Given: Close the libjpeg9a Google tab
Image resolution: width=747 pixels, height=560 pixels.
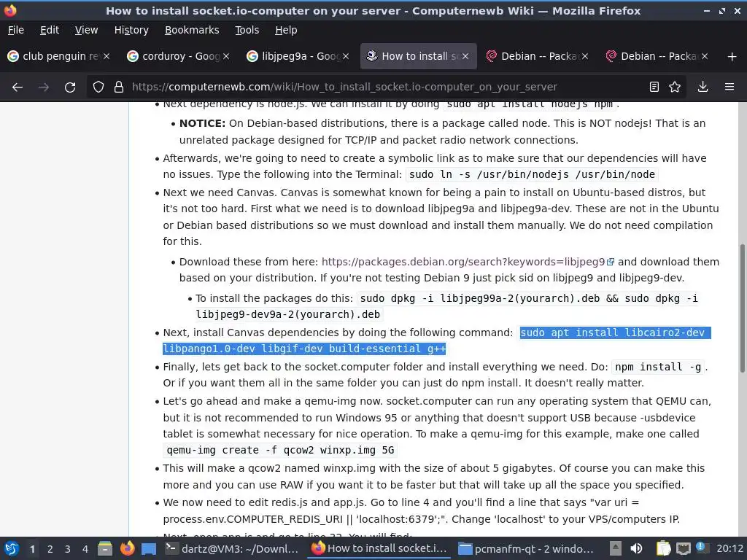Looking at the screenshot, I should 346,56.
